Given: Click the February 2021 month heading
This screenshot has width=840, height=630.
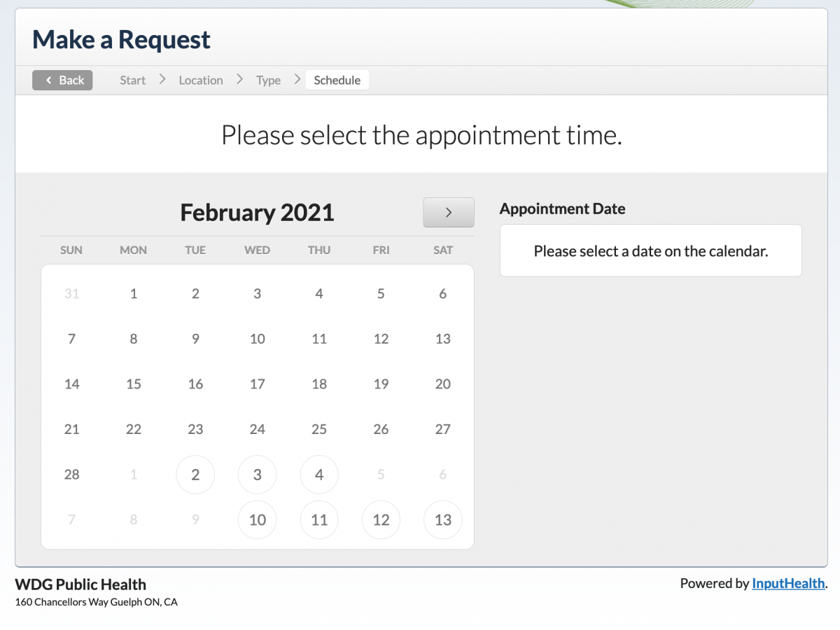Looking at the screenshot, I should 256,212.
